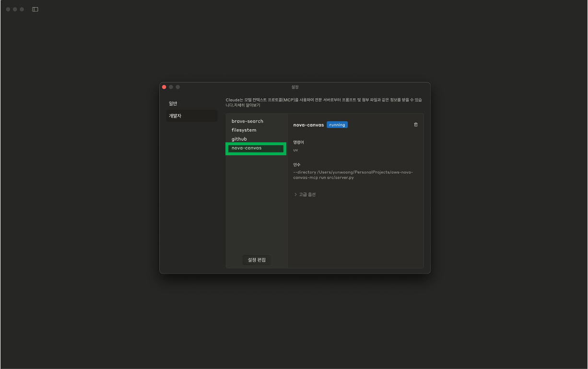Screen dimensions: 588x369
Task: Click the red close button of the settings dialog
Action: [164, 87]
